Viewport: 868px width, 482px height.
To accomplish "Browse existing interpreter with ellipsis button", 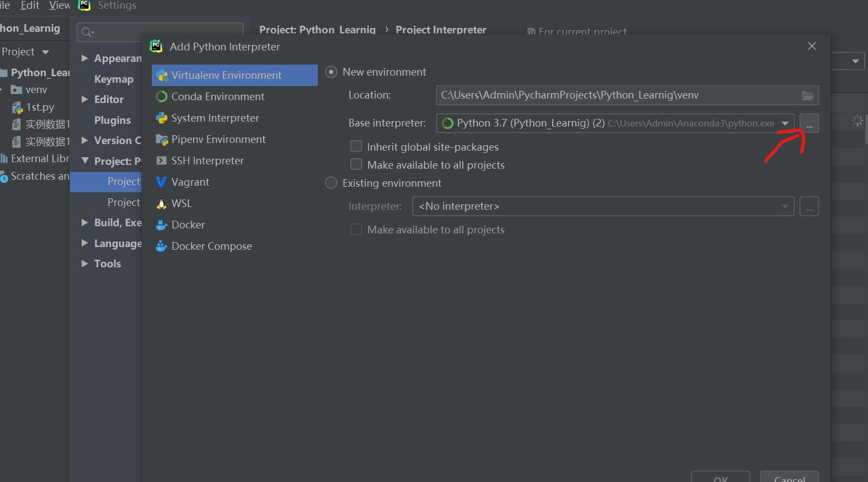I will pyautogui.click(x=809, y=206).
